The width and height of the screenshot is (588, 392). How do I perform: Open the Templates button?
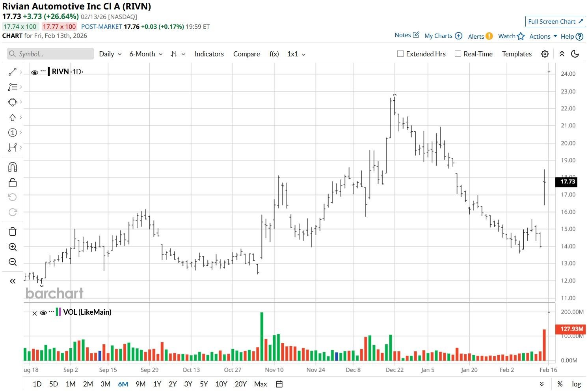pyautogui.click(x=517, y=54)
